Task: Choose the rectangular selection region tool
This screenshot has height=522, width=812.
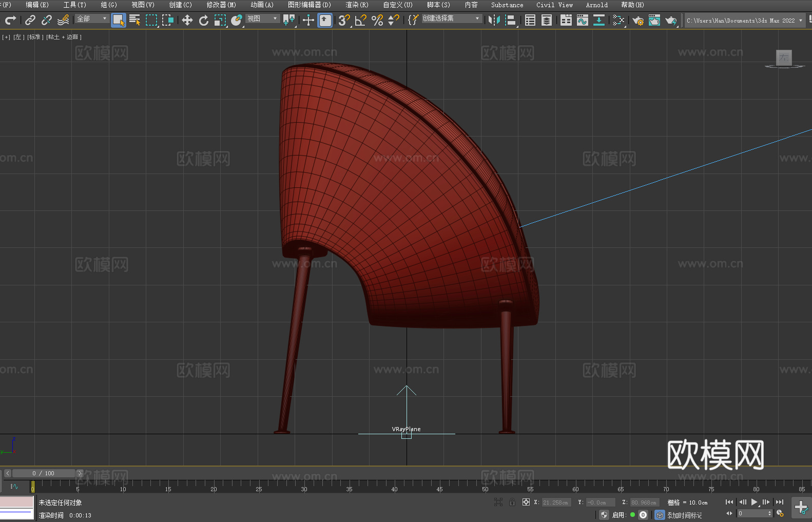Action: [151, 20]
